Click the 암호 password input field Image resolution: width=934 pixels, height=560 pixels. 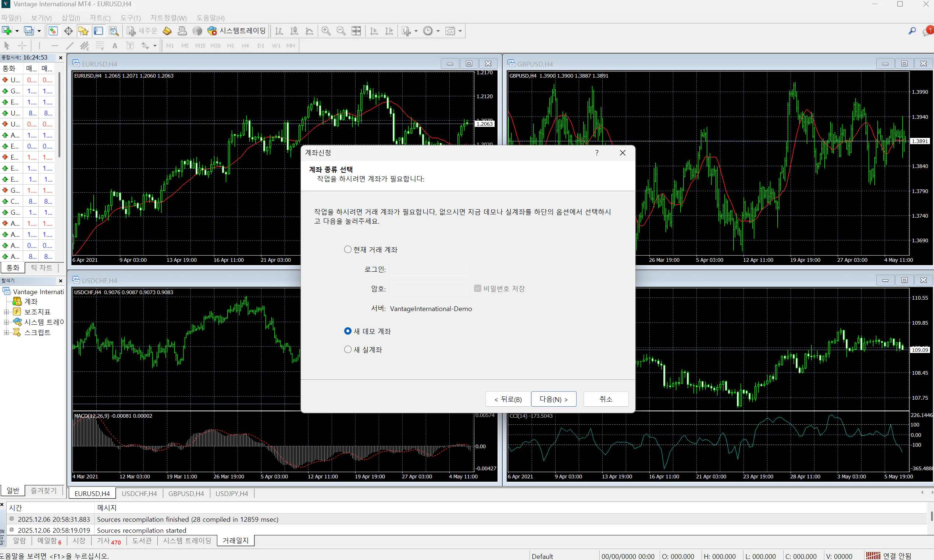pyautogui.click(x=429, y=289)
